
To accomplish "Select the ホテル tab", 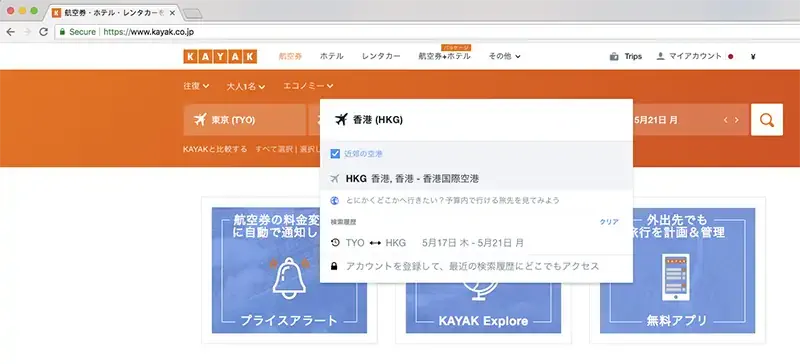I will tap(332, 56).
